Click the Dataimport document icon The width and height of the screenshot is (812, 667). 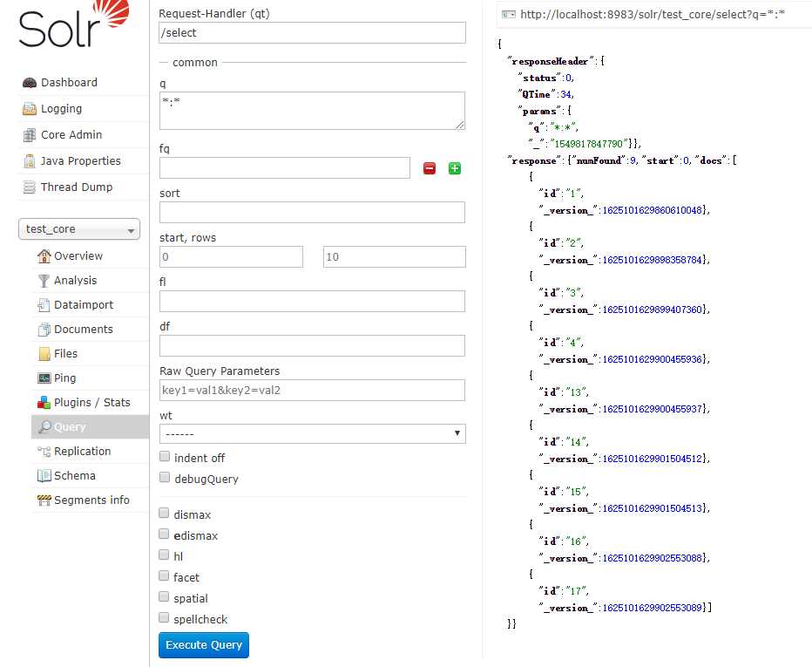44,305
